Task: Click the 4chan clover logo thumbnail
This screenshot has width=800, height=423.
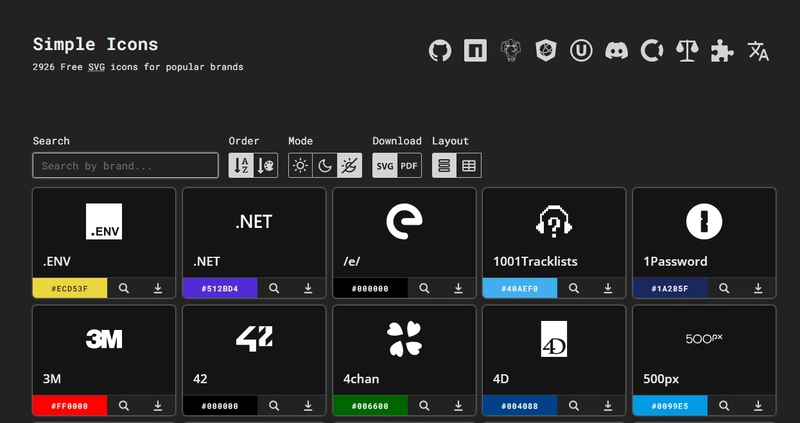Action: [x=404, y=339]
